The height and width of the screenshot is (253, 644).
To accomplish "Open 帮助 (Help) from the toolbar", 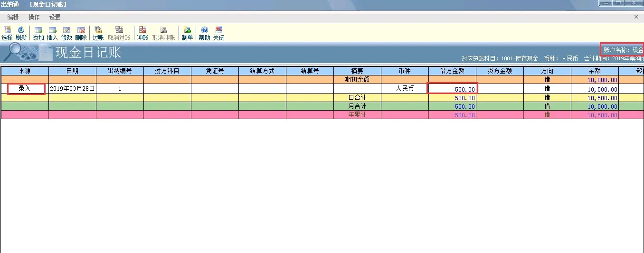I will pyautogui.click(x=204, y=33).
